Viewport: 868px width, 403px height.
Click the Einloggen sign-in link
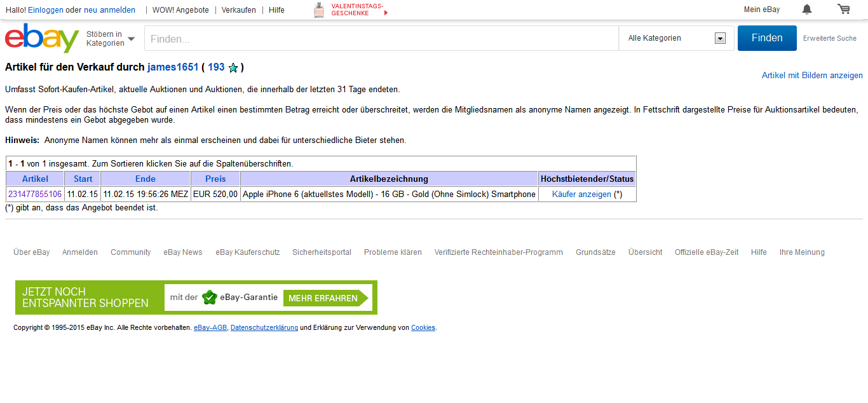pyautogui.click(x=46, y=10)
